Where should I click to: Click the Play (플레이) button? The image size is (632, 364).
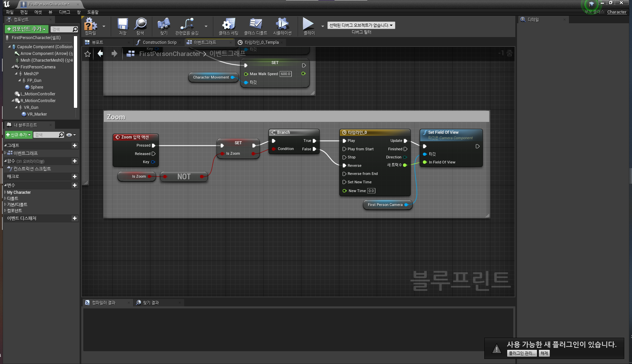(309, 26)
